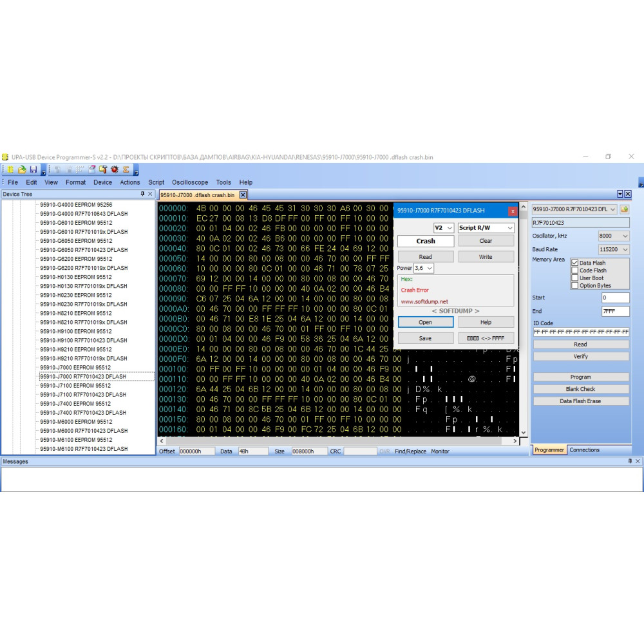Image resolution: width=644 pixels, height=644 pixels.
Task: Click the Data Flash Erase button
Action: click(x=581, y=401)
